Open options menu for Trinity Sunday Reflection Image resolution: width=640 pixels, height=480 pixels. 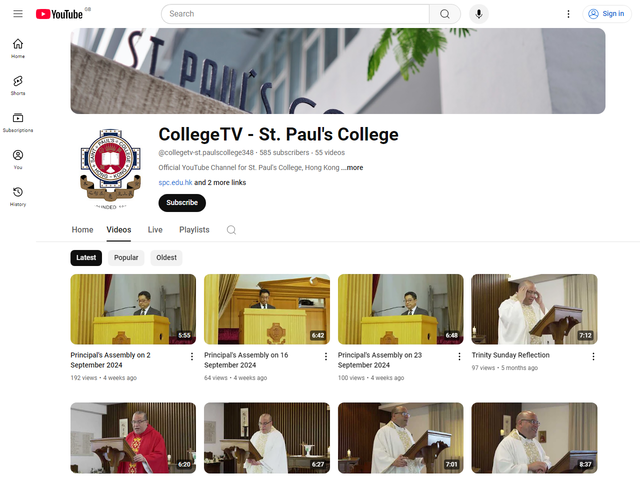coord(593,356)
